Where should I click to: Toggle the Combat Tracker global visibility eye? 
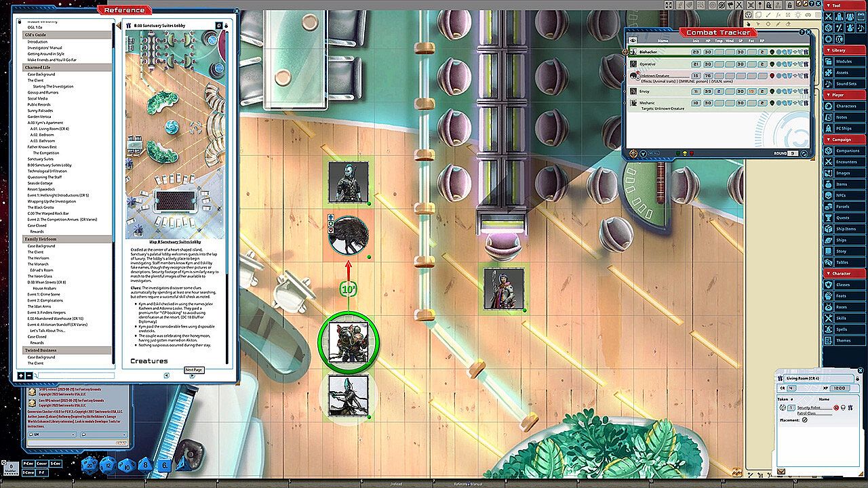[x=633, y=41]
